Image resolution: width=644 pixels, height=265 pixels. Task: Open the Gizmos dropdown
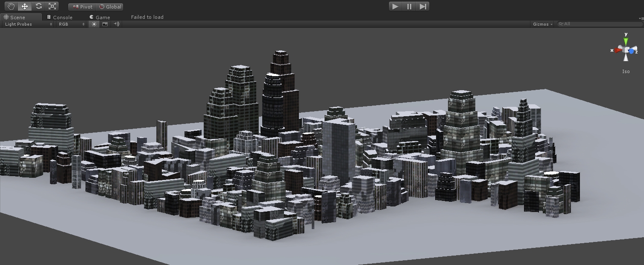tap(542, 24)
